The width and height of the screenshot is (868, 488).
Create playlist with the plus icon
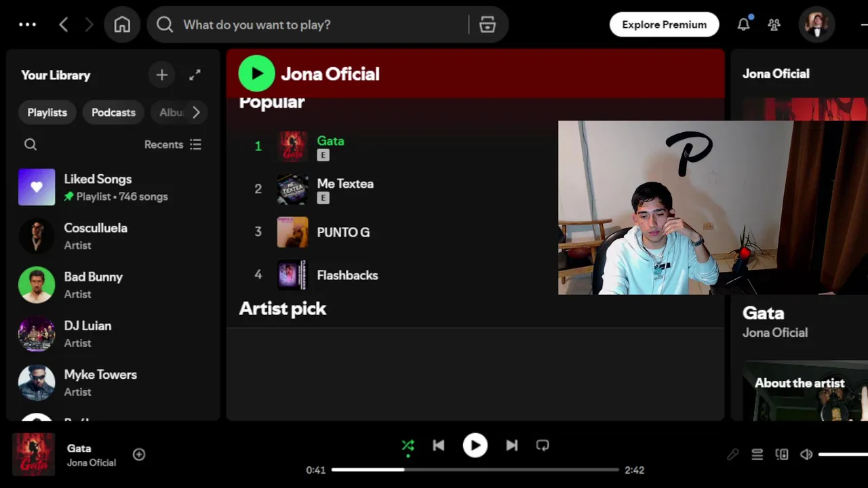[x=161, y=75]
